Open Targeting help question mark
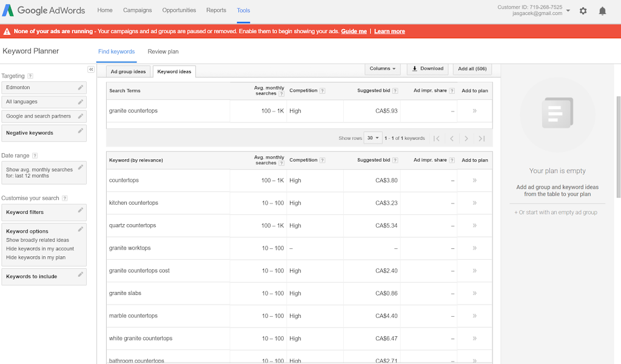Screen dimensions: 621x364 point(30,76)
